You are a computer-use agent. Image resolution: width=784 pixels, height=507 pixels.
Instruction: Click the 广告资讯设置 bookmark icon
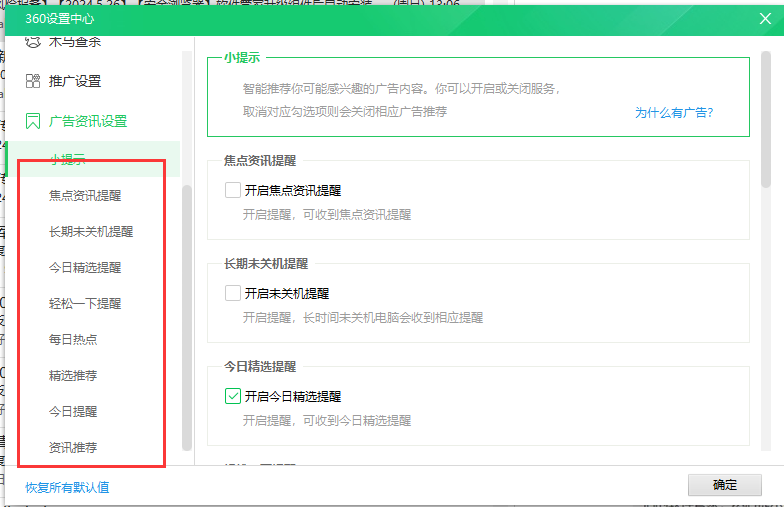(x=33, y=121)
